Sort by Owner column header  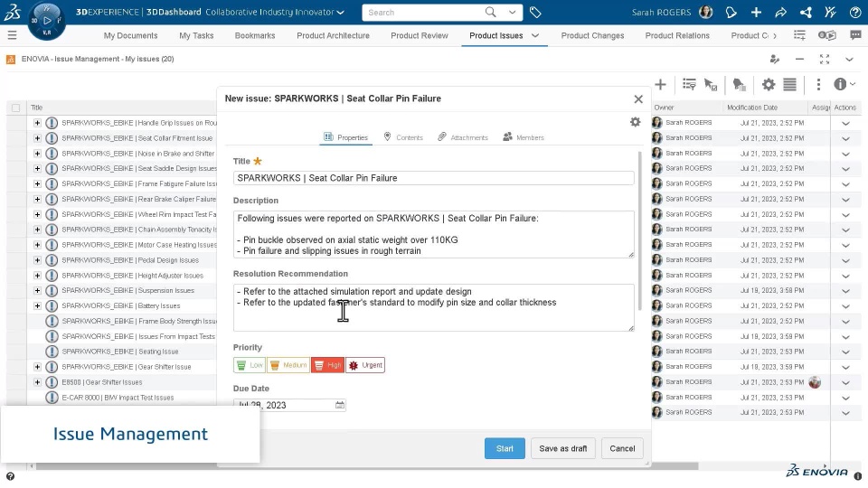pyautogui.click(x=664, y=108)
